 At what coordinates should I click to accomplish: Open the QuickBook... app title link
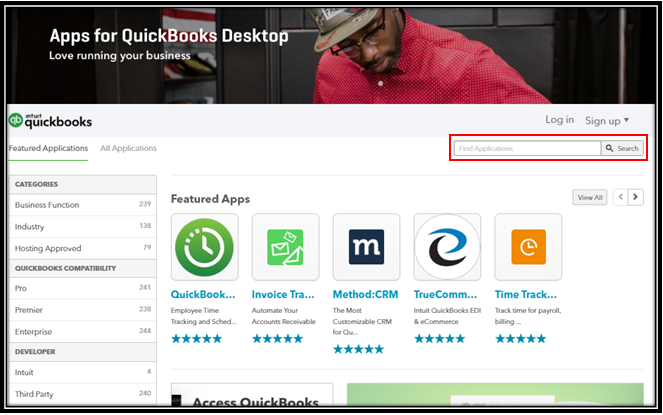(x=203, y=294)
